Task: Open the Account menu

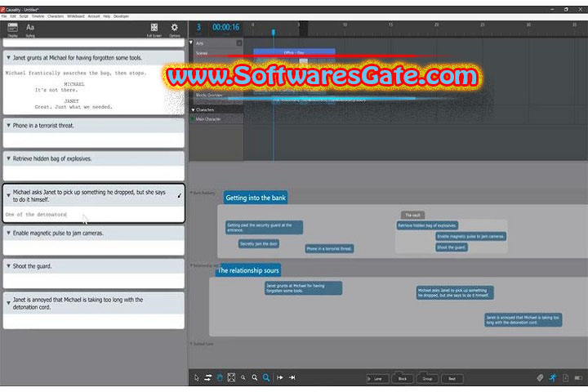Action: [94, 16]
